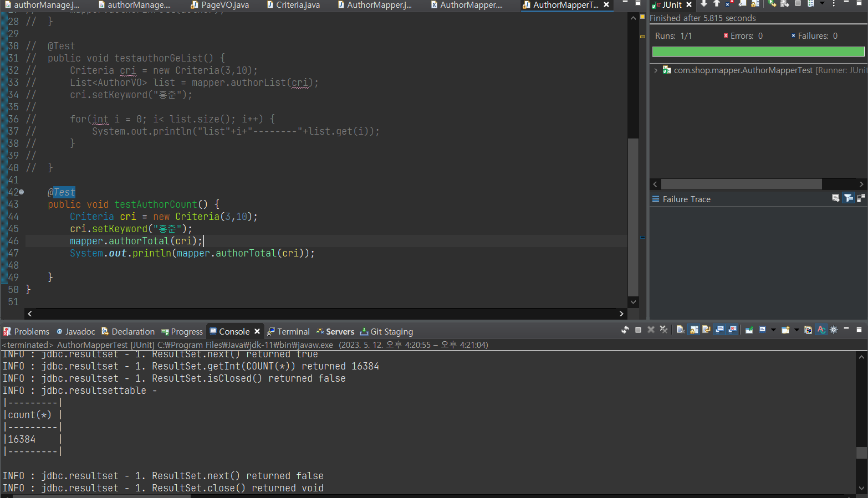This screenshot has height=498, width=868.
Task: Open the PageVO.java editor tab
Action: coord(220,5)
